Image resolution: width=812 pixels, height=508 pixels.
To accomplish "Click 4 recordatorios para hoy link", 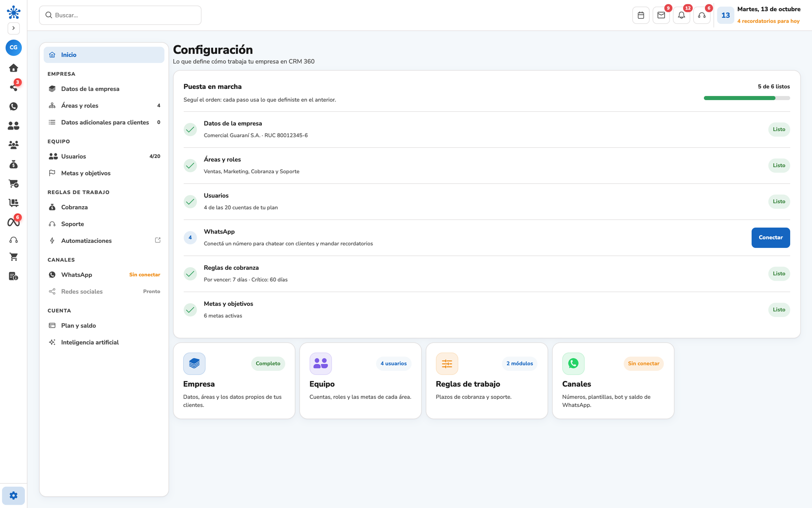I will [x=768, y=21].
